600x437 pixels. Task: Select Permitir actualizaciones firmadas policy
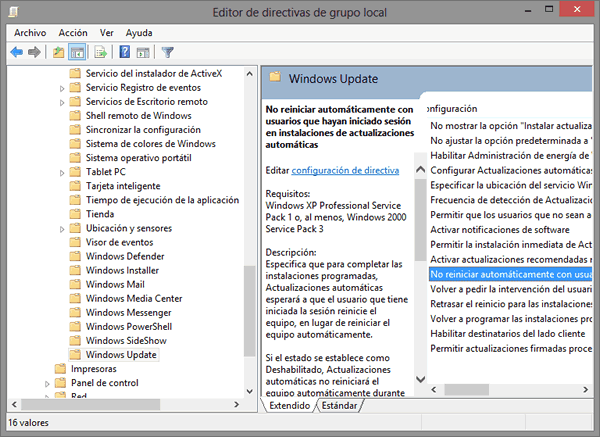[x=510, y=349]
